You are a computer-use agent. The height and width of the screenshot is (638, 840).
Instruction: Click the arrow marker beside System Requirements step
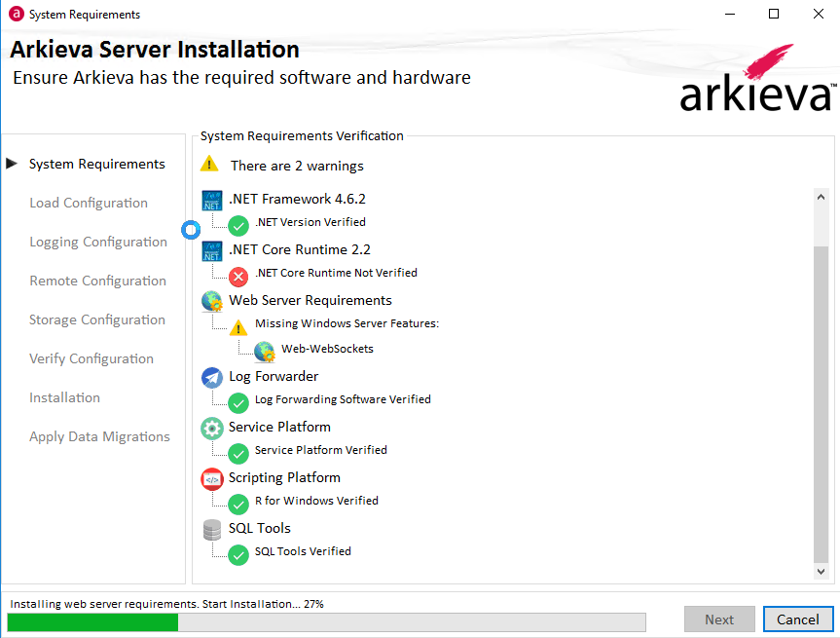point(12,164)
